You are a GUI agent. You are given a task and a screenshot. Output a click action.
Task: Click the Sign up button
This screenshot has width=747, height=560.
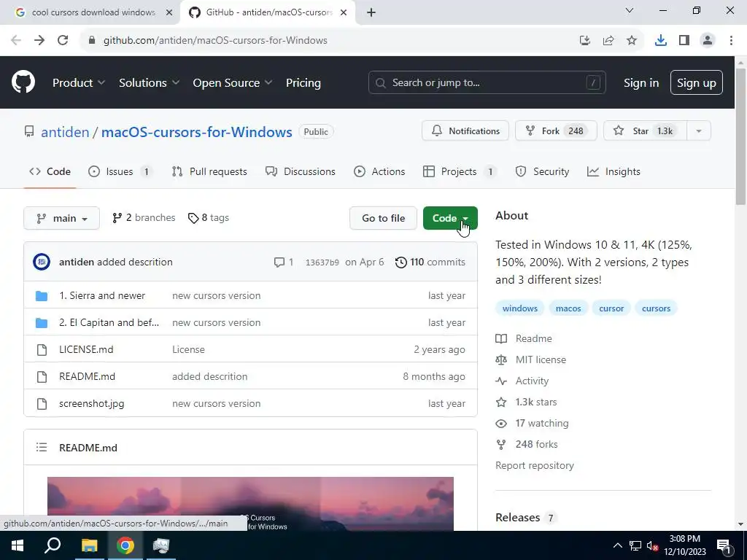[697, 82]
